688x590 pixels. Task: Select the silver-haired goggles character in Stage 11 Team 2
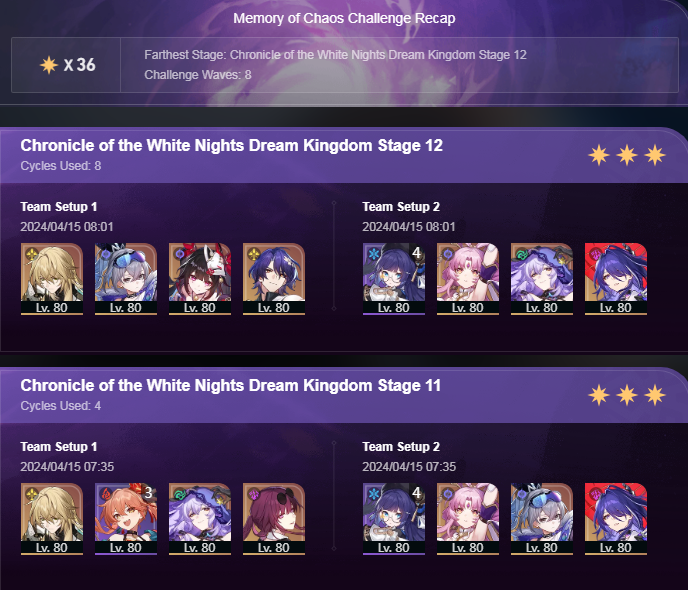542,518
